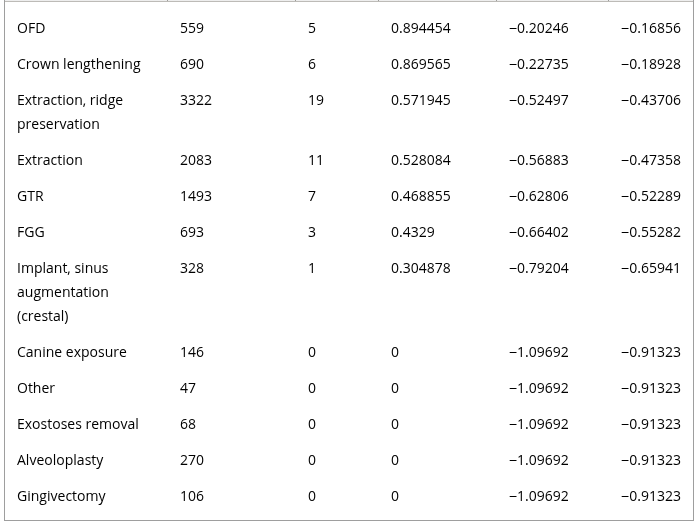Click value 2083 in Extraction row
695x525 pixels.
click(x=195, y=160)
